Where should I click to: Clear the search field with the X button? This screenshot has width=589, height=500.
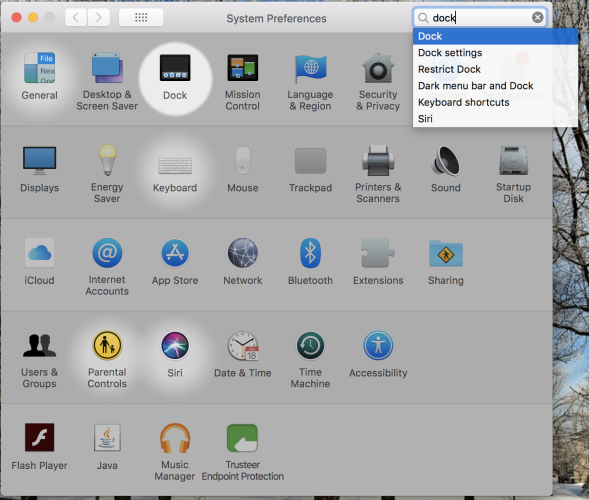(538, 17)
